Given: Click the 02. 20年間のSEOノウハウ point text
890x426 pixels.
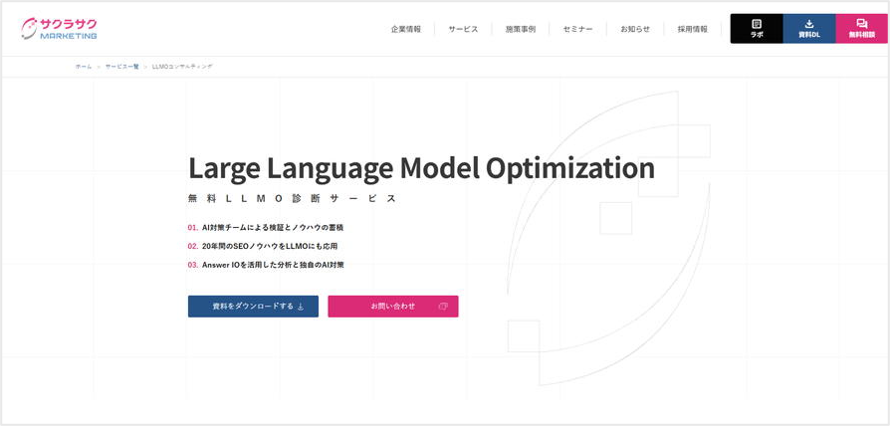Looking at the screenshot, I should pos(263,246).
